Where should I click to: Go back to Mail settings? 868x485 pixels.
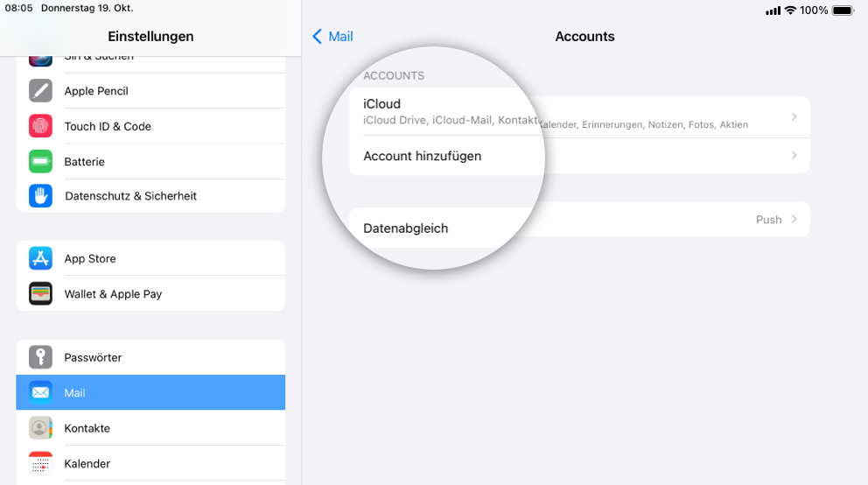(332, 37)
